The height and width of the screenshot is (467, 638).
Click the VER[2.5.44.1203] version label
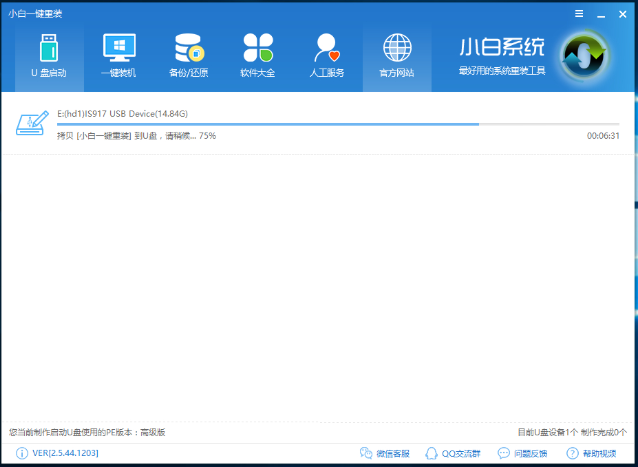coord(65,453)
